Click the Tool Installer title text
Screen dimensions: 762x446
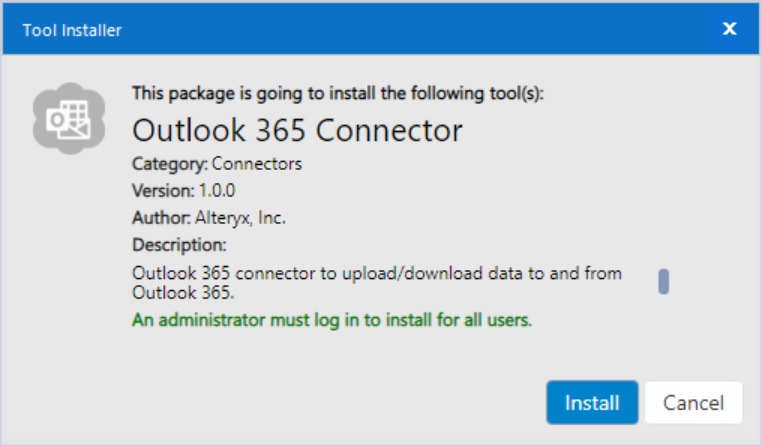[72, 30]
